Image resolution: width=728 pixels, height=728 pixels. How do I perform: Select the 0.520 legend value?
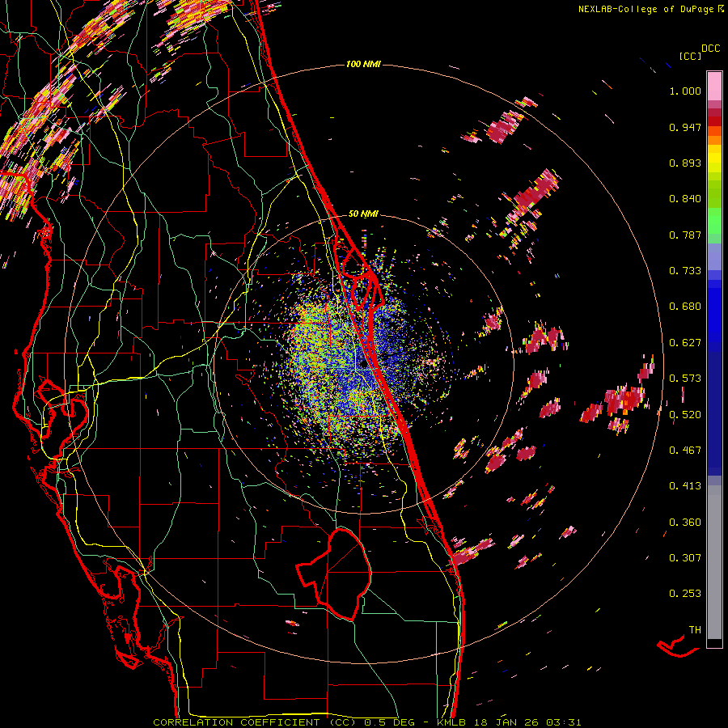(685, 415)
